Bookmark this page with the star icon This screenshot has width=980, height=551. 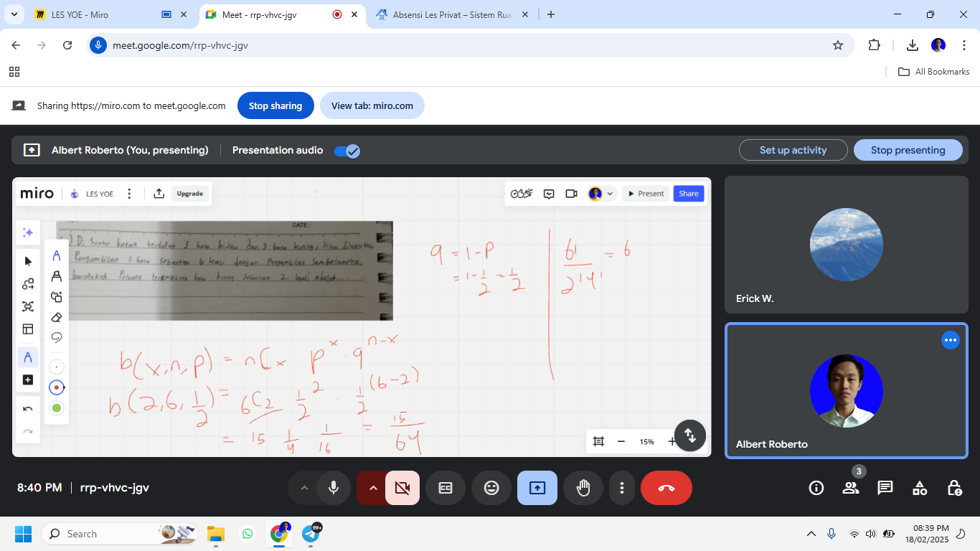[838, 45]
